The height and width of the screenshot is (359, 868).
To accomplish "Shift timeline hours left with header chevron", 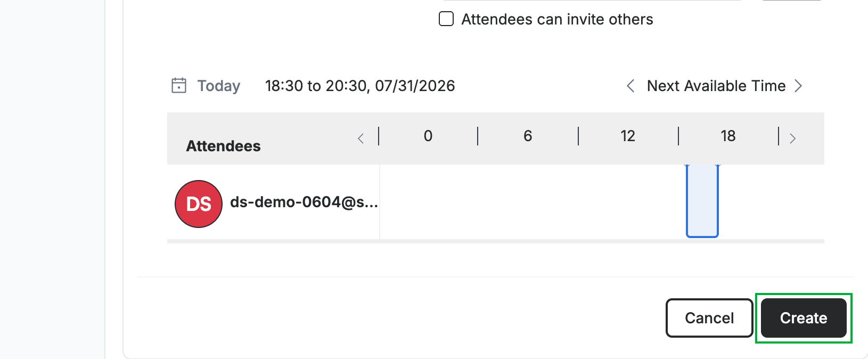I will (361, 138).
